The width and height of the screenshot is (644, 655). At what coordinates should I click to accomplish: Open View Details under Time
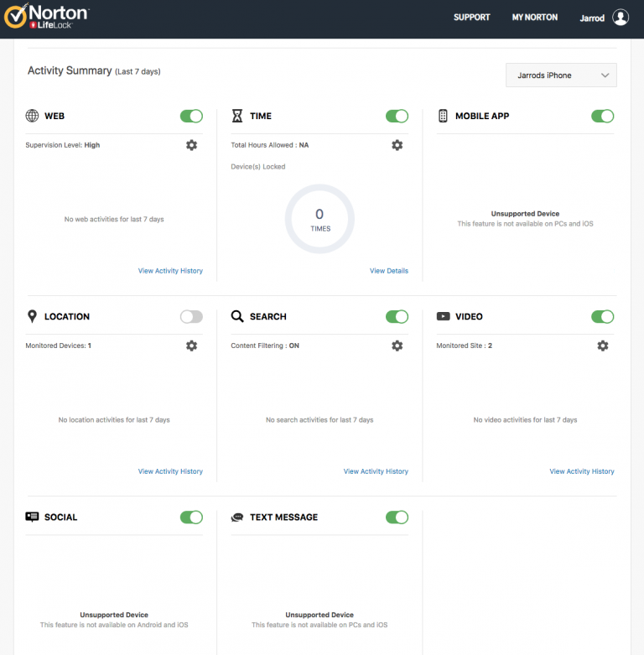coord(388,271)
